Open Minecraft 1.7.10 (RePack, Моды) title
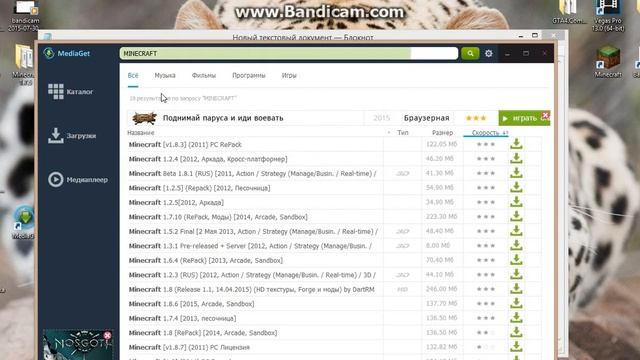The width and height of the screenshot is (640, 360). tap(218, 217)
